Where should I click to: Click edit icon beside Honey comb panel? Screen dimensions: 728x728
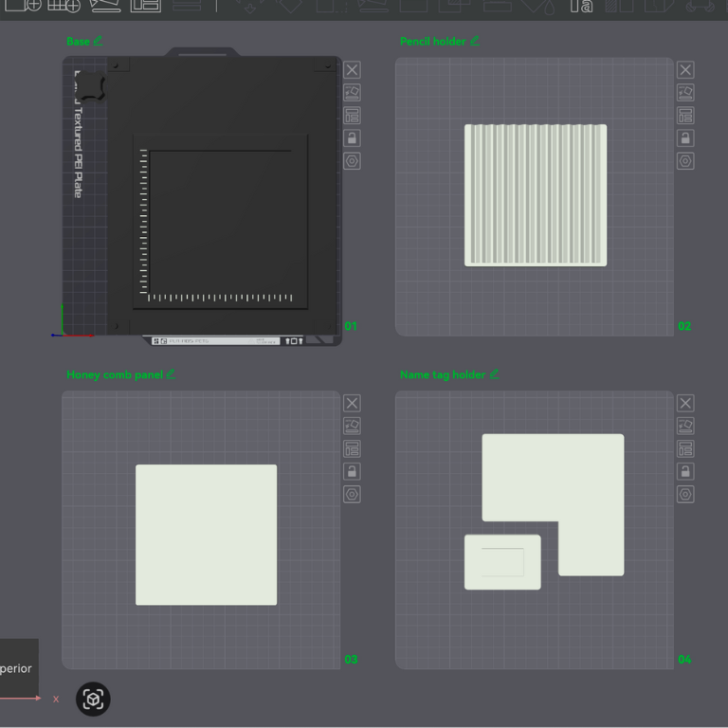coord(171,374)
